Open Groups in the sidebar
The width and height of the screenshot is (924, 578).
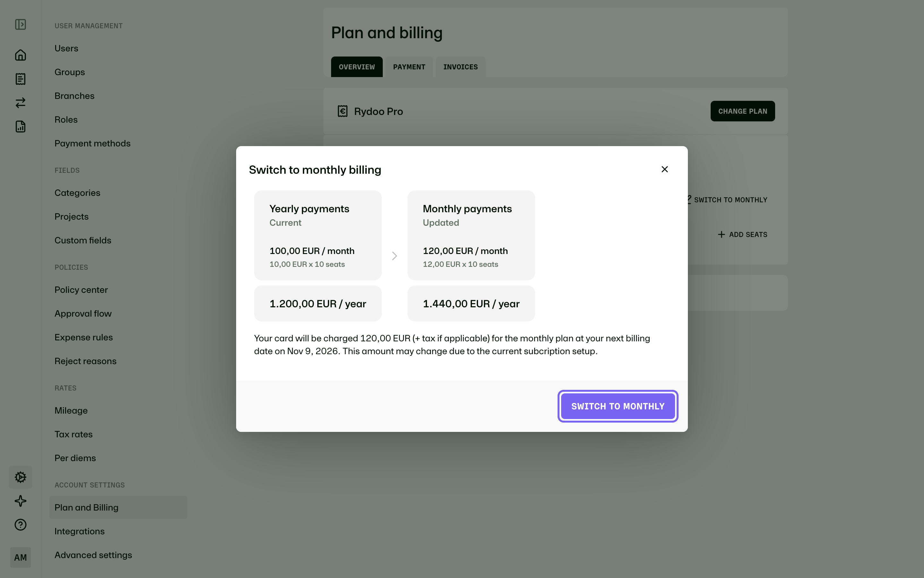click(70, 72)
